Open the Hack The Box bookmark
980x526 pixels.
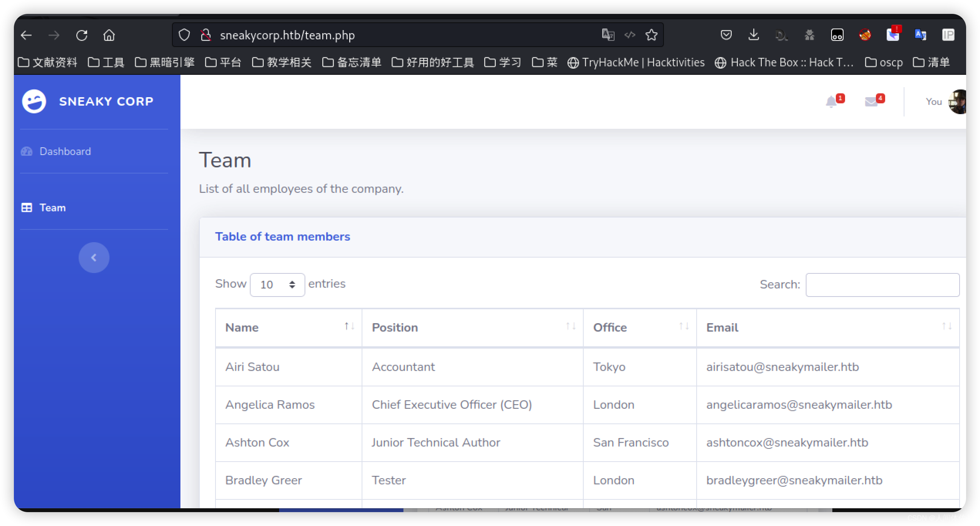coord(785,62)
